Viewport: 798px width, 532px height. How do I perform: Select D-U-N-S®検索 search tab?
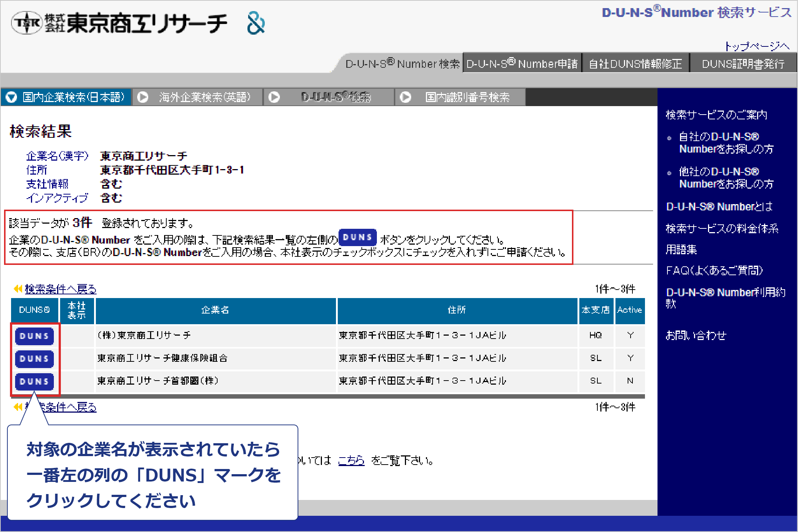point(329,97)
